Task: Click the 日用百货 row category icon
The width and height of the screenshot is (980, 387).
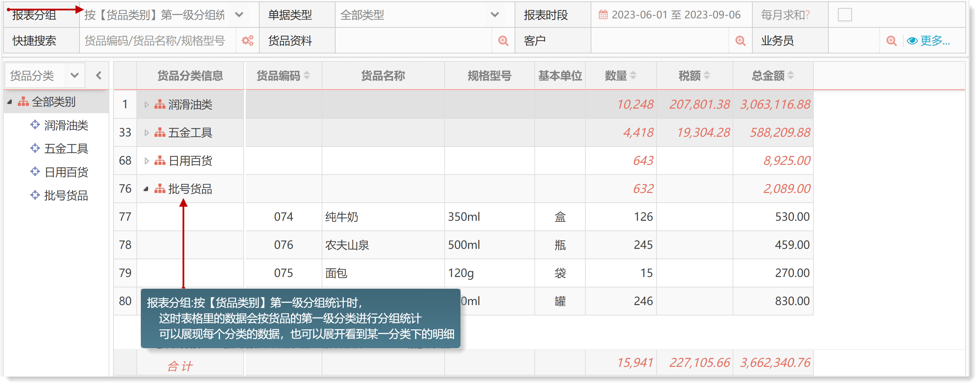Action: point(160,161)
